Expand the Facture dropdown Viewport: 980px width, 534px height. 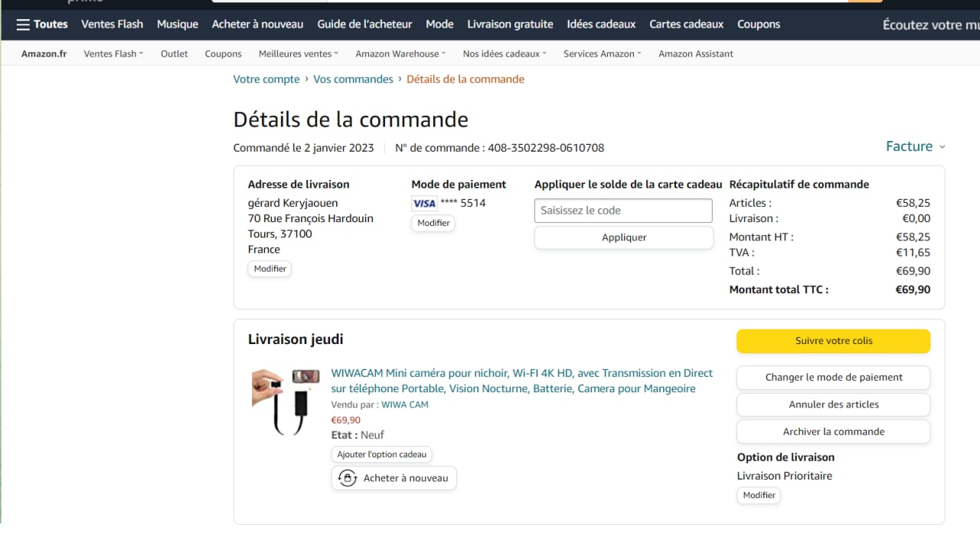point(915,146)
